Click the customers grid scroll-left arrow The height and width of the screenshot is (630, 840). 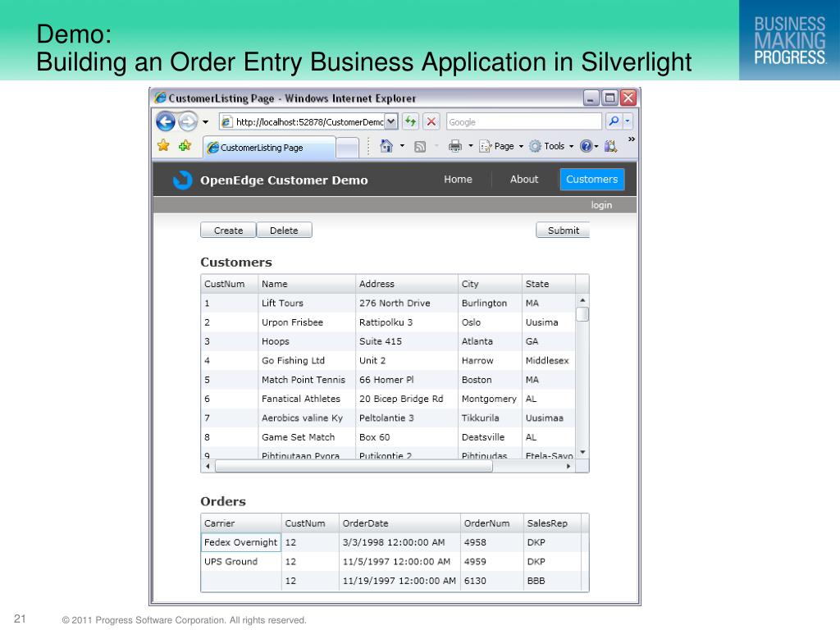click(208, 467)
